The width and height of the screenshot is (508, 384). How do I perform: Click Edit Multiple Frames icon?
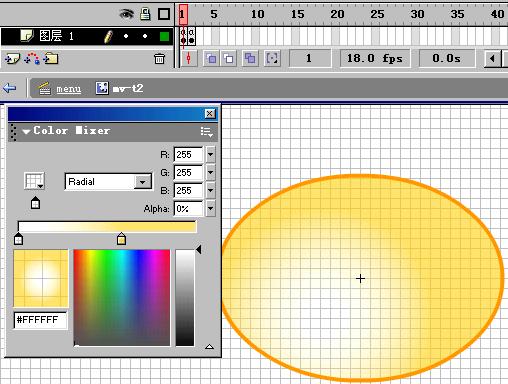(x=250, y=59)
